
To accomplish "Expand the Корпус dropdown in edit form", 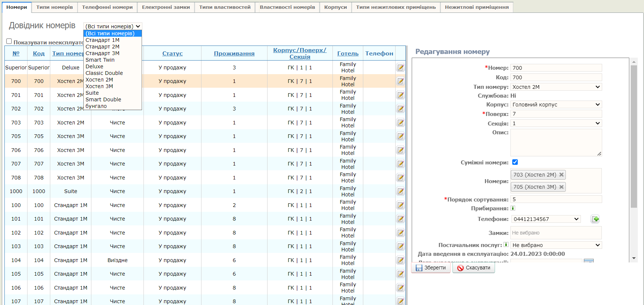I will 556,105.
